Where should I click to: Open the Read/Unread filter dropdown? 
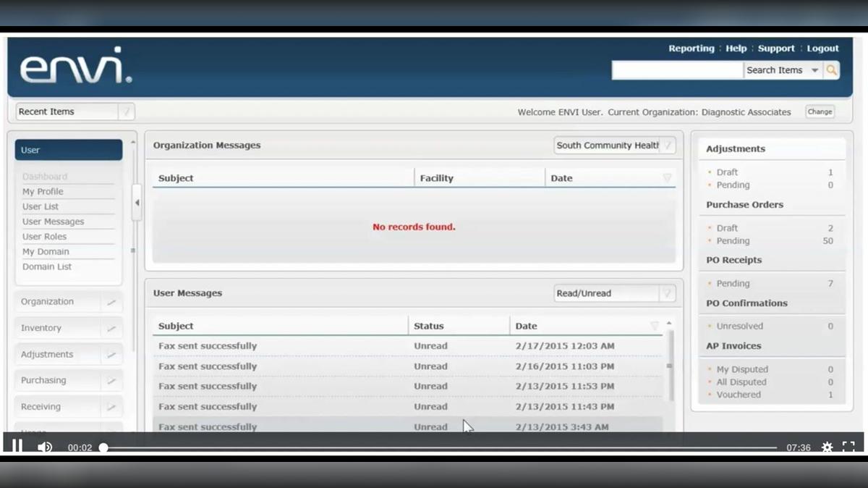tap(668, 293)
